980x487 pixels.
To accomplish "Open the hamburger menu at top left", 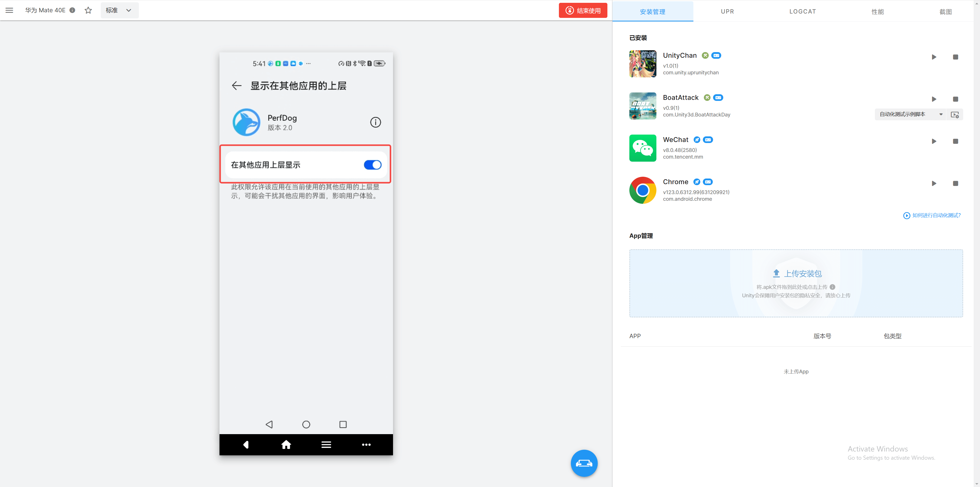I will tap(9, 10).
